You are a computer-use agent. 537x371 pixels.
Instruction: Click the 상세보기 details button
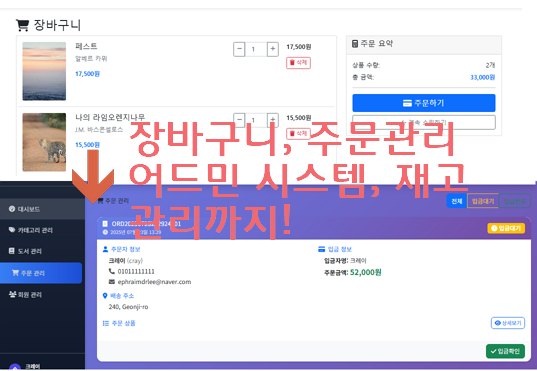pos(508,323)
